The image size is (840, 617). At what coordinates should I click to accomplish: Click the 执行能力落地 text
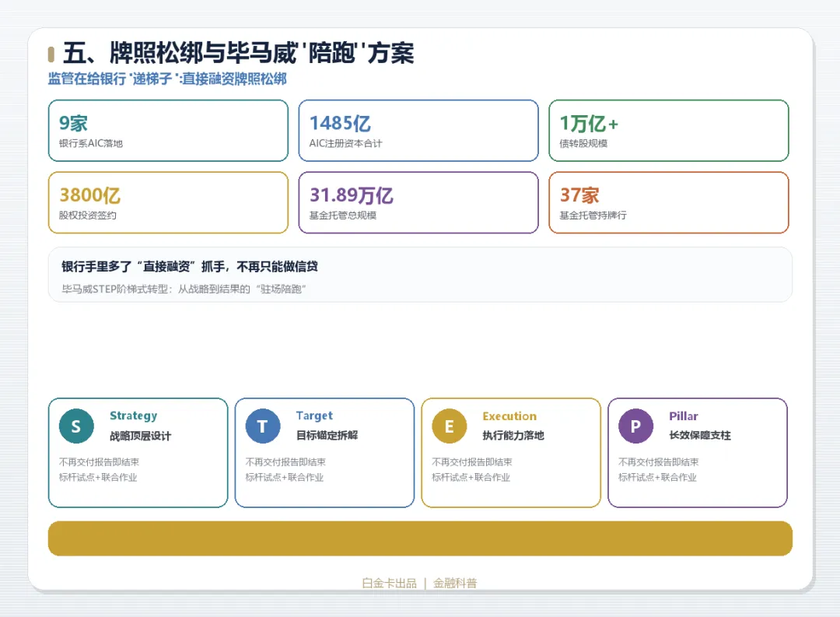coord(513,435)
